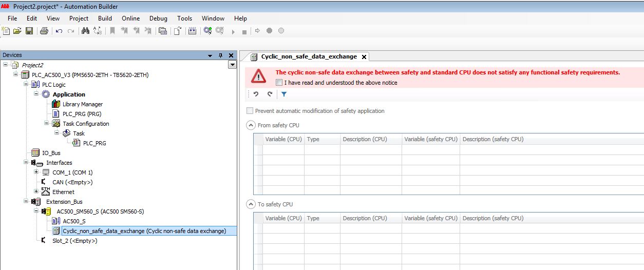Select the AC500_S tree item
Image resolution: width=644 pixels, height=270 pixels.
tap(74, 221)
